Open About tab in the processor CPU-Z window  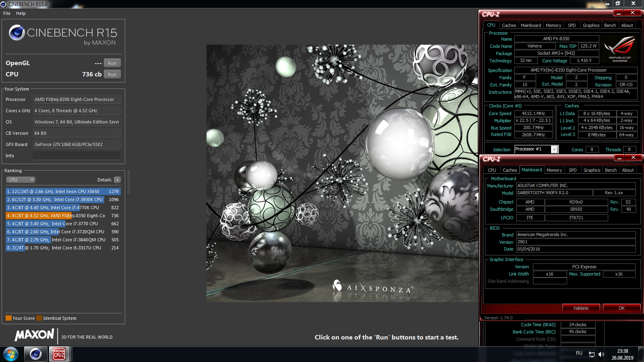(627, 25)
